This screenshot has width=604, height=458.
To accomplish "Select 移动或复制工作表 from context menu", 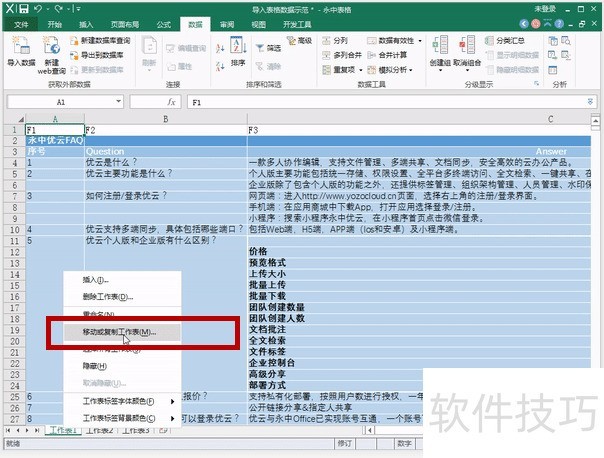I will 119,331.
